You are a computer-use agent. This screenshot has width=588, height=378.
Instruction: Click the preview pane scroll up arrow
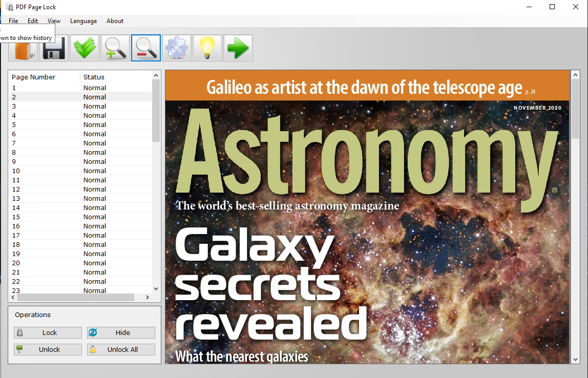click(x=576, y=75)
